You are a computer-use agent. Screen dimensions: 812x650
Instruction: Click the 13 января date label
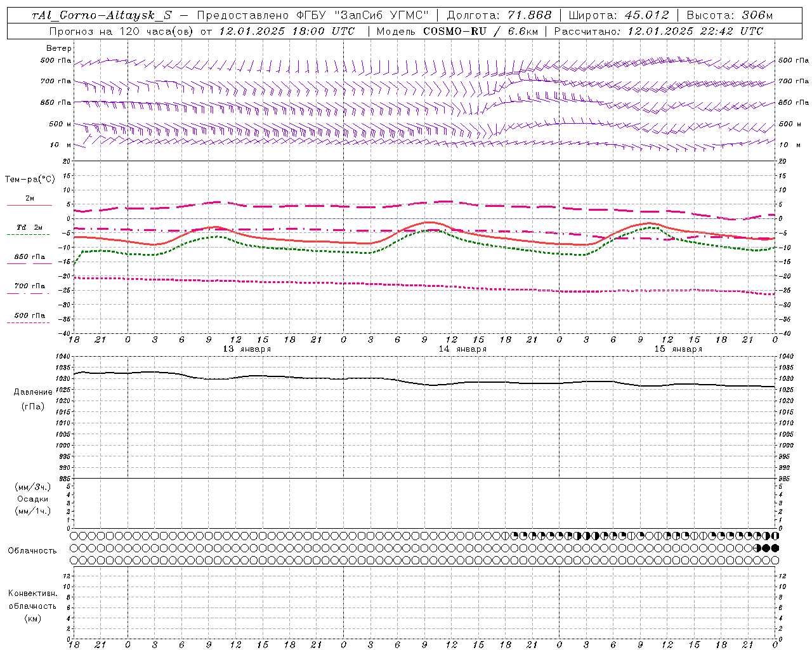coord(247,349)
